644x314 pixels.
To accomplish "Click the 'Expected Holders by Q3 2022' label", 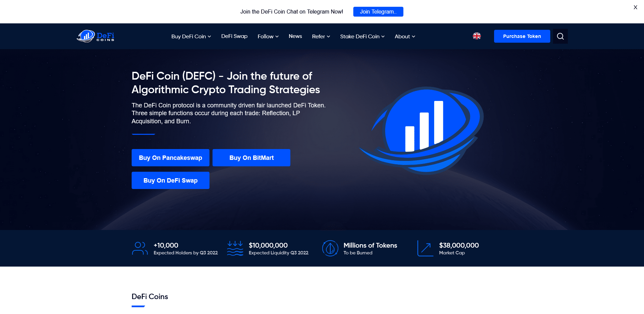I will [186, 253].
